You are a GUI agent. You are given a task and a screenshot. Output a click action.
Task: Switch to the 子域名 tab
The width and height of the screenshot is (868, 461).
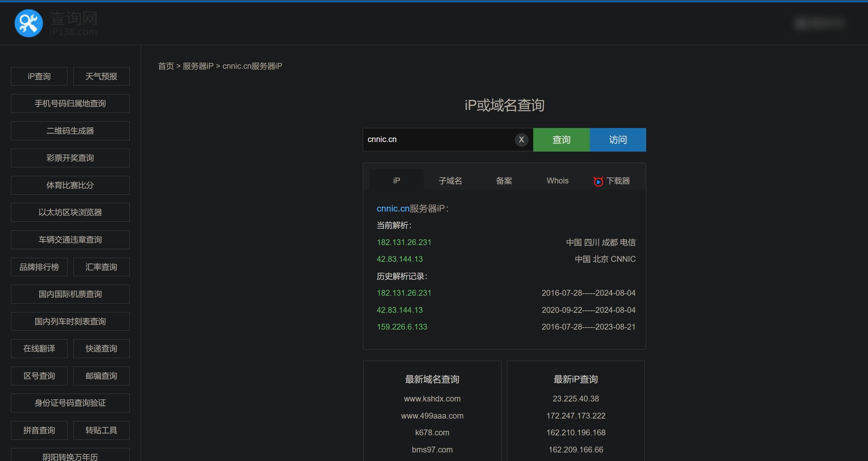coord(450,181)
